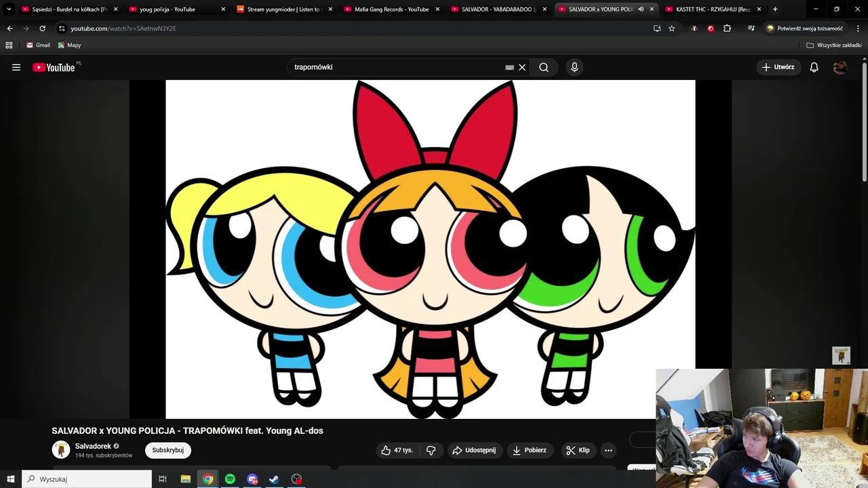This screenshot has width=868, height=488.
Task: Dislike the TRAPOMÓWKI video
Action: (x=431, y=450)
